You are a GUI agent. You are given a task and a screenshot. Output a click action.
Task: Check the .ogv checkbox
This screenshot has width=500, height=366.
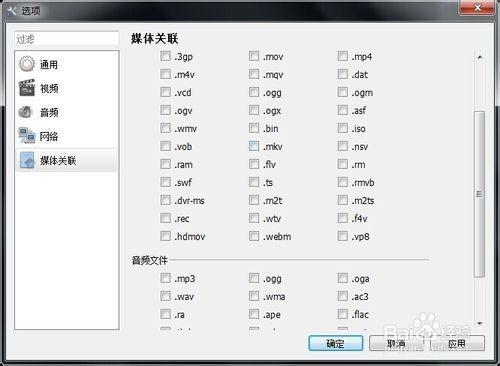[x=165, y=110]
